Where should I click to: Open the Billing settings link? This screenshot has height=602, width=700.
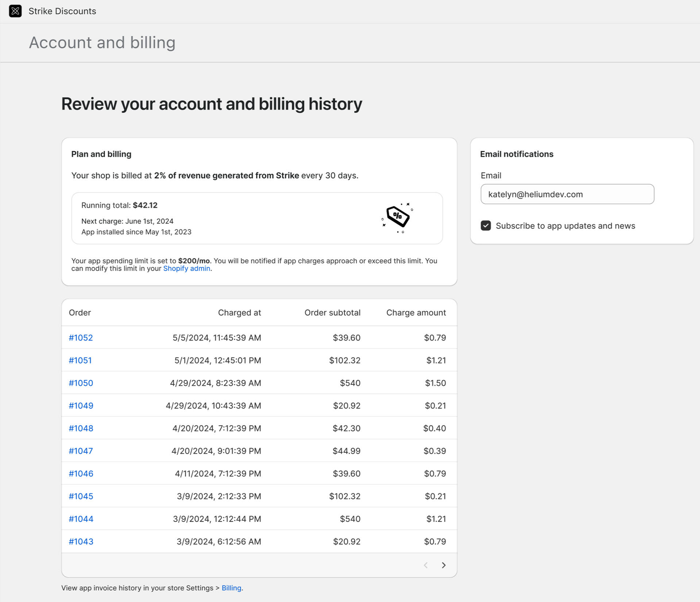click(x=231, y=588)
